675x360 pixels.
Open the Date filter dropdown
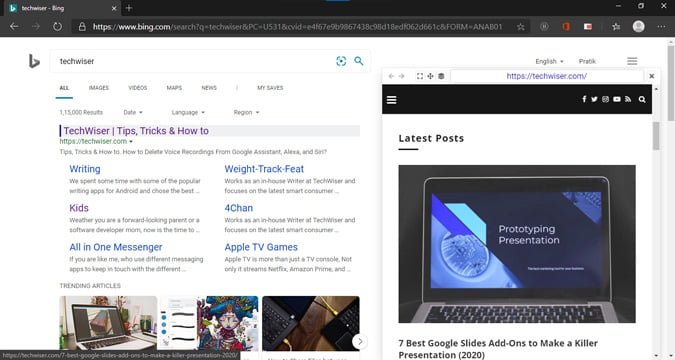coord(133,112)
